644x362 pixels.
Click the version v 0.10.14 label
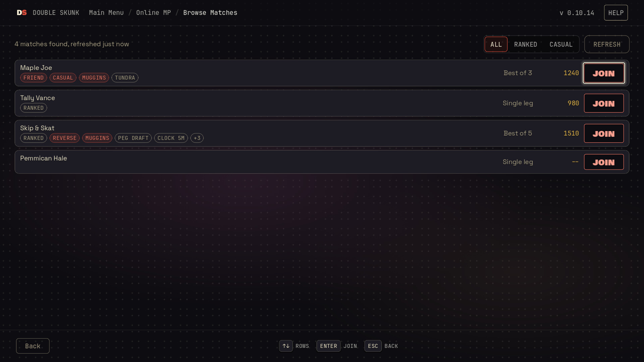(x=577, y=13)
